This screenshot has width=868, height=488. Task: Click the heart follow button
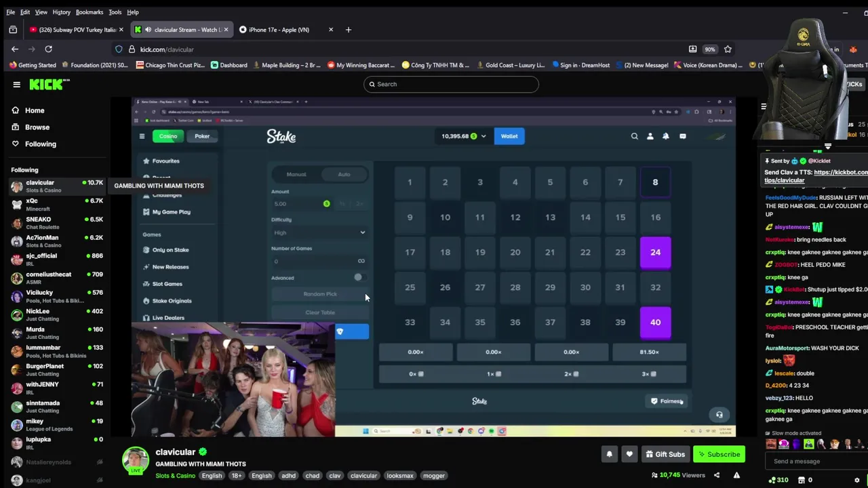pos(629,454)
